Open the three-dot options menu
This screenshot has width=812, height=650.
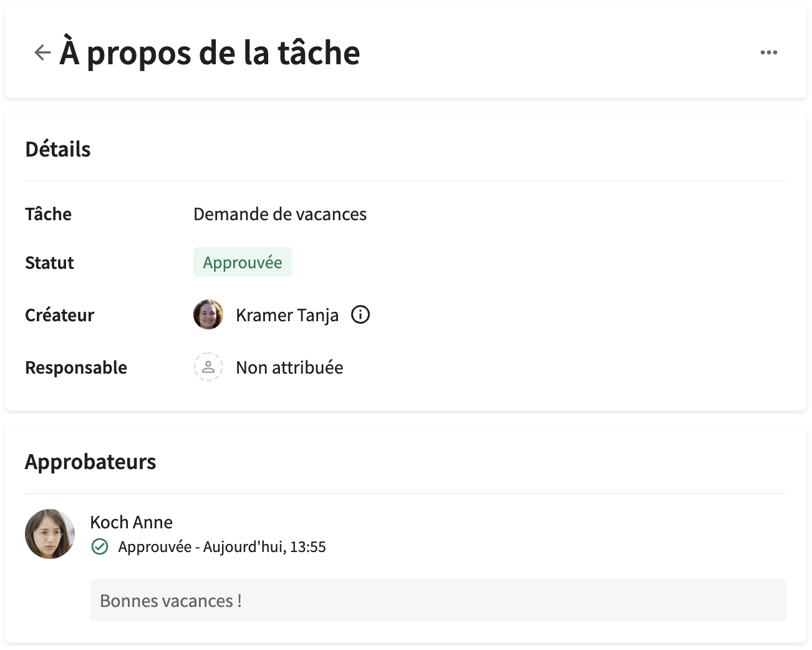point(769,52)
